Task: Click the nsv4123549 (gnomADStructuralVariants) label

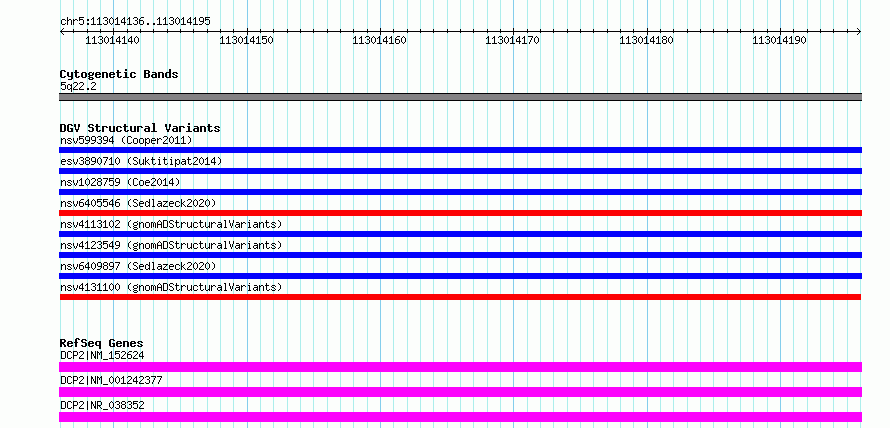Action: pyautogui.click(x=171, y=245)
